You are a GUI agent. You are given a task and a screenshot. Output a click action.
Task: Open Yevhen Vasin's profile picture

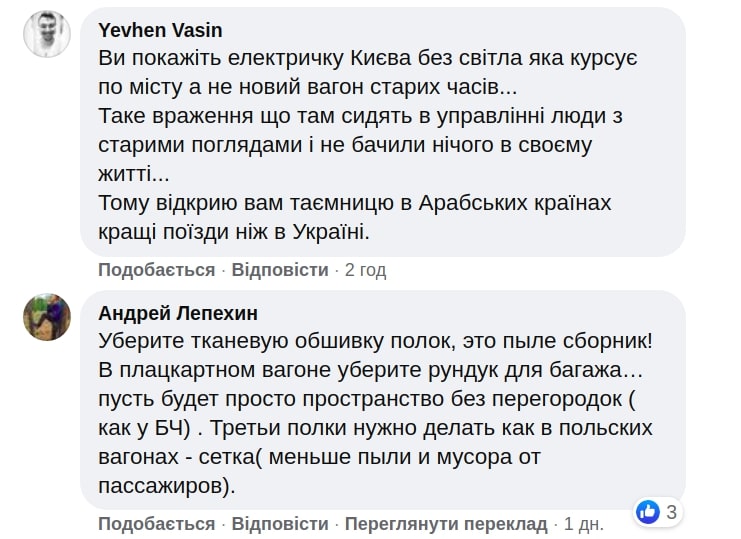point(46,35)
